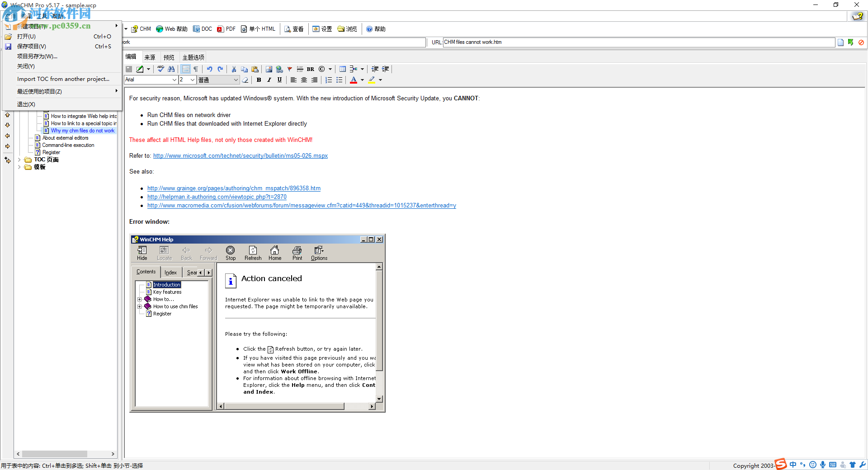Expand the TOC 页面 folder

(x=19, y=160)
